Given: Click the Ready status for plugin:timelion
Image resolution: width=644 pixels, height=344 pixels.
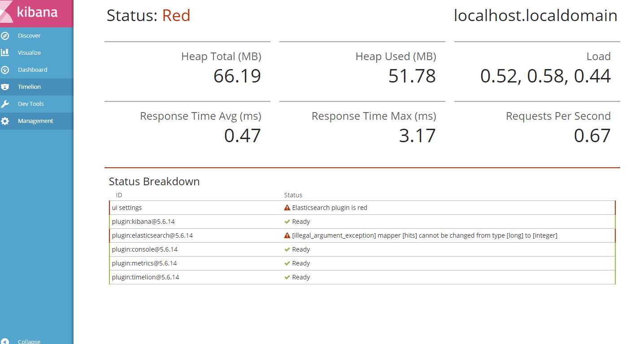Looking at the screenshot, I should [x=301, y=277].
